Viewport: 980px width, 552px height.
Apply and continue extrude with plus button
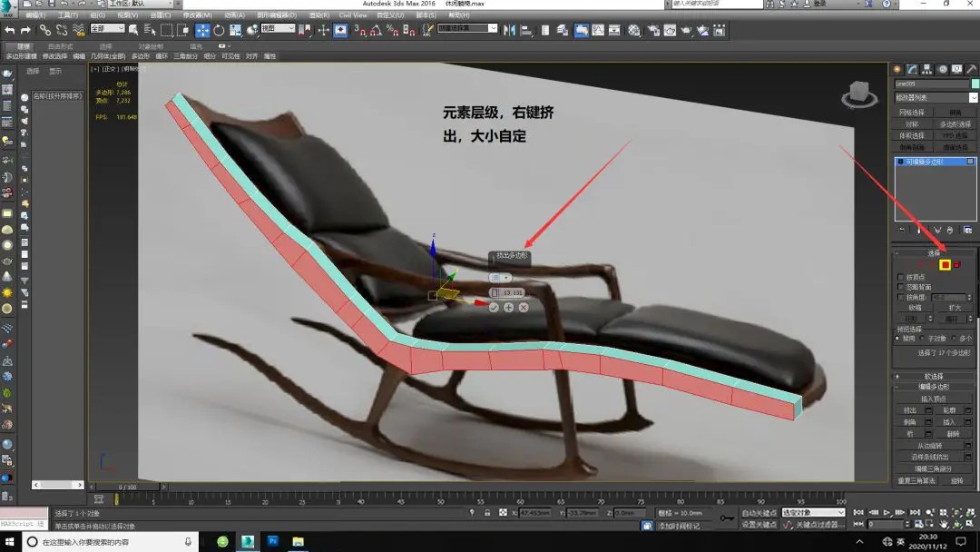click(x=509, y=308)
